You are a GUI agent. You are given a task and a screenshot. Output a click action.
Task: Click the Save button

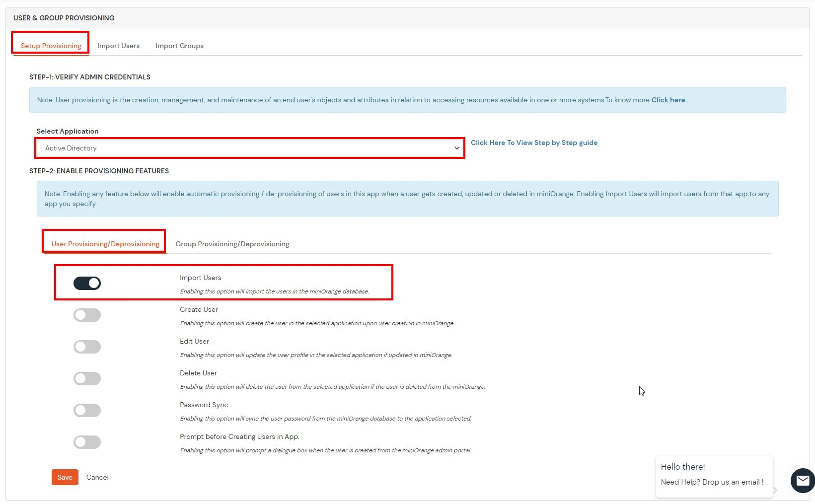point(65,477)
